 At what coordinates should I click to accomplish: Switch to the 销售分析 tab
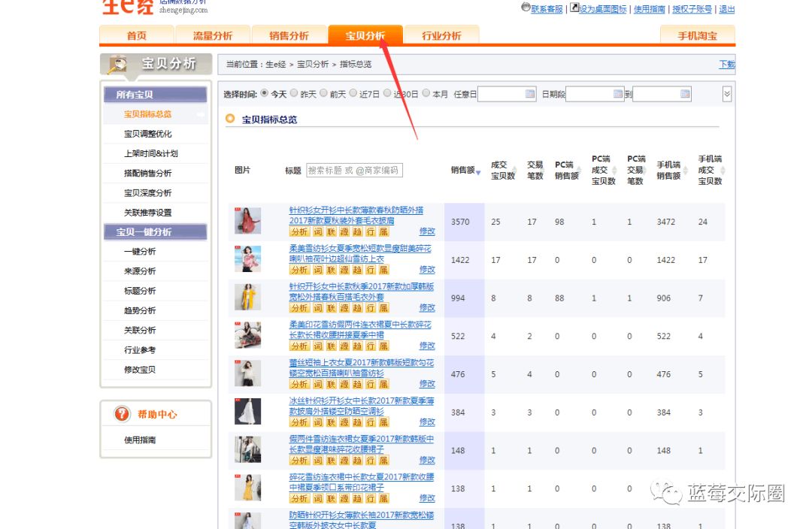[289, 35]
